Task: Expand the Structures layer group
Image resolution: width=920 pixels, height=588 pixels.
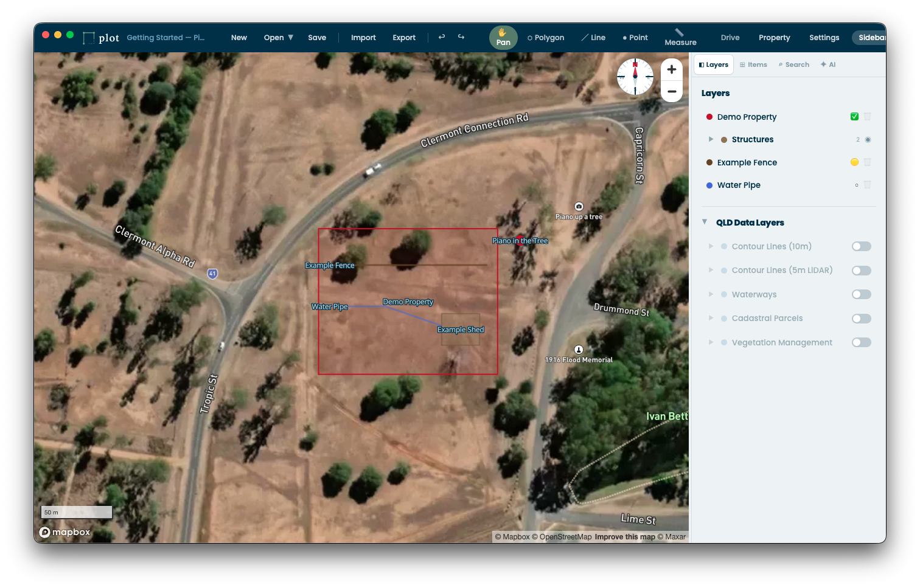Action: tap(711, 139)
